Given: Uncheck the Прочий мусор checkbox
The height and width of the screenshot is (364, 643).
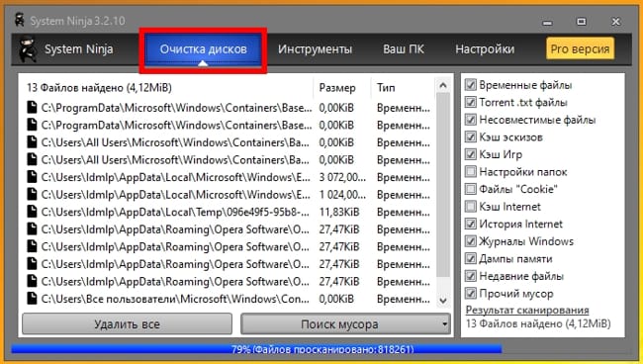Looking at the screenshot, I should pyautogui.click(x=471, y=294).
